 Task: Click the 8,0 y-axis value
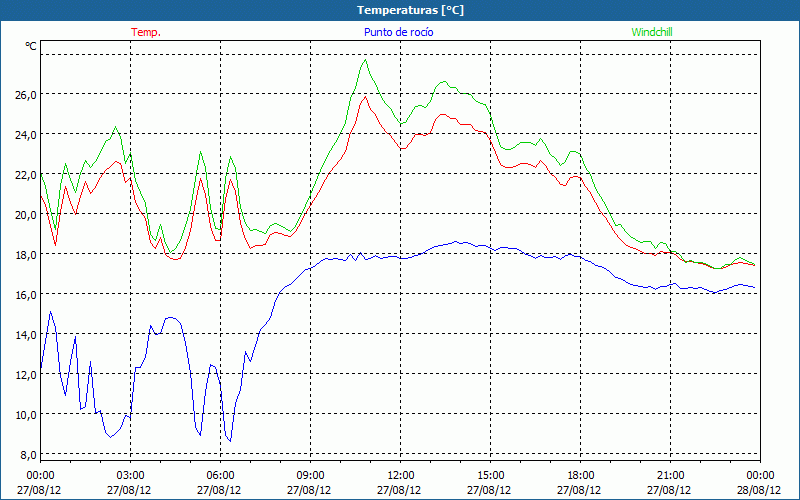[x=28, y=455]
